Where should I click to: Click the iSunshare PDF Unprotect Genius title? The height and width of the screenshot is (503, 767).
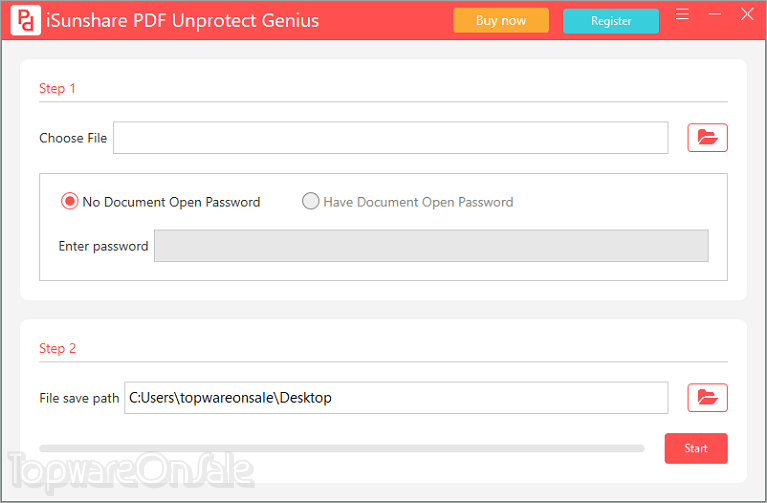click(x=182, y=21)
